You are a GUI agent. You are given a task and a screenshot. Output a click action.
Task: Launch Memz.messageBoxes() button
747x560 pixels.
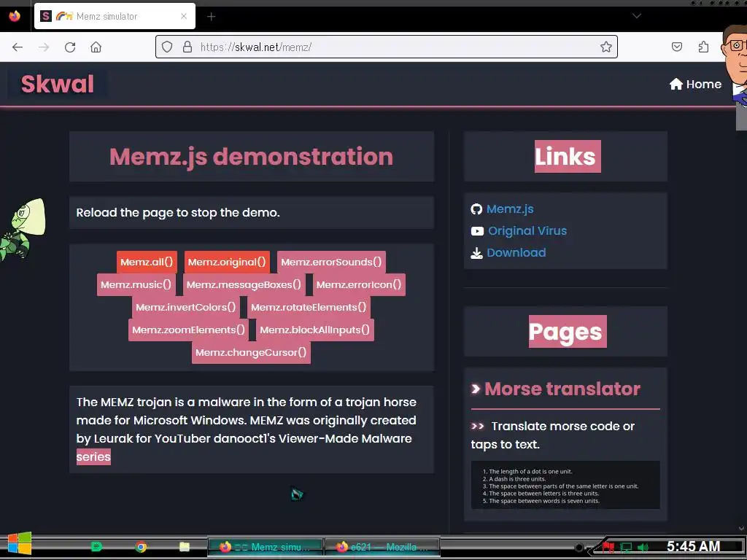pyautogui.click(x=244, y=284)
